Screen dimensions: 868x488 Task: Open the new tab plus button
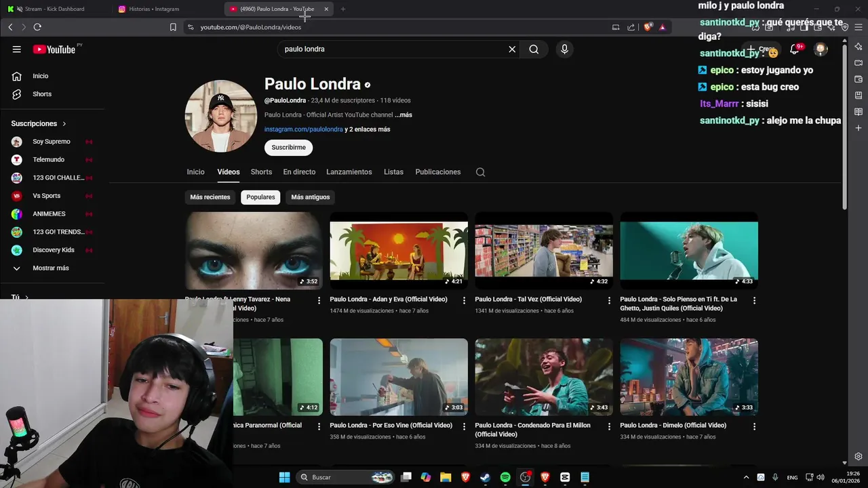coord(343,9)
